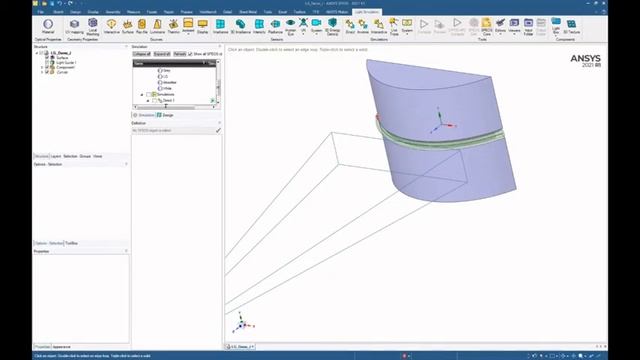Click the green run arrow on Direct row
Viewport: 640px width, 360px height.
[212, 100]
